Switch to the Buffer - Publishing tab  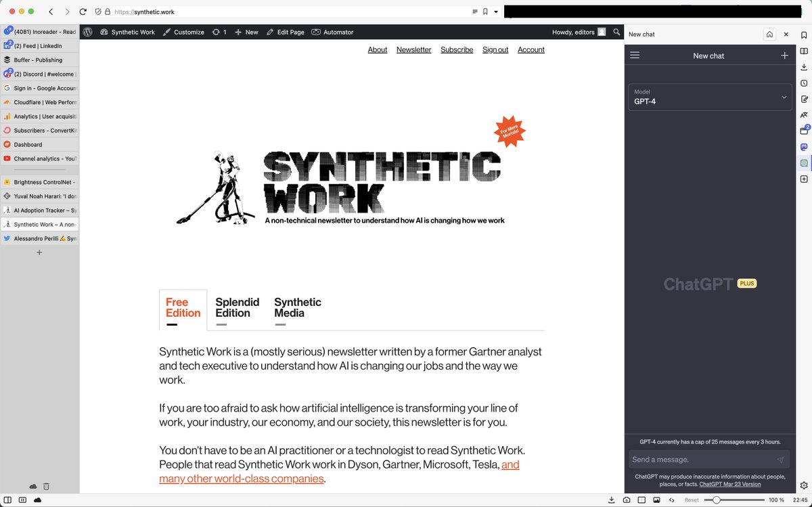40,60
